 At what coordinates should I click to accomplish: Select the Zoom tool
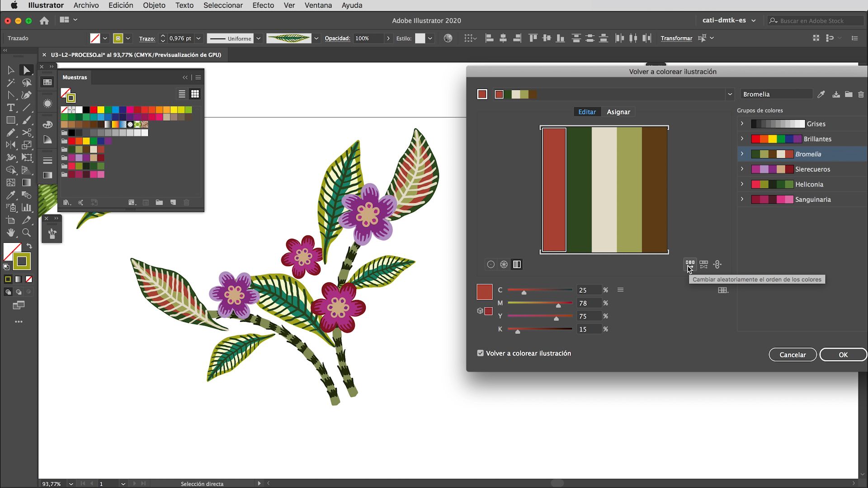tap(27, 233)
